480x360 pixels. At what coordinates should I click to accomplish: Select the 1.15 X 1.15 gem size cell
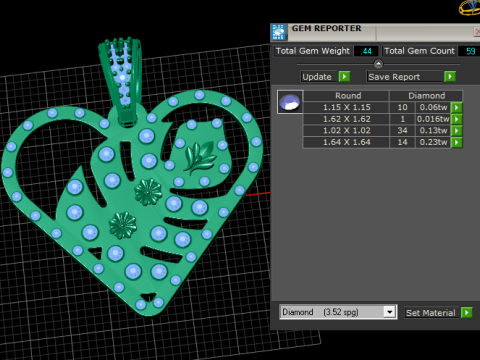click(x=346, y=107)
